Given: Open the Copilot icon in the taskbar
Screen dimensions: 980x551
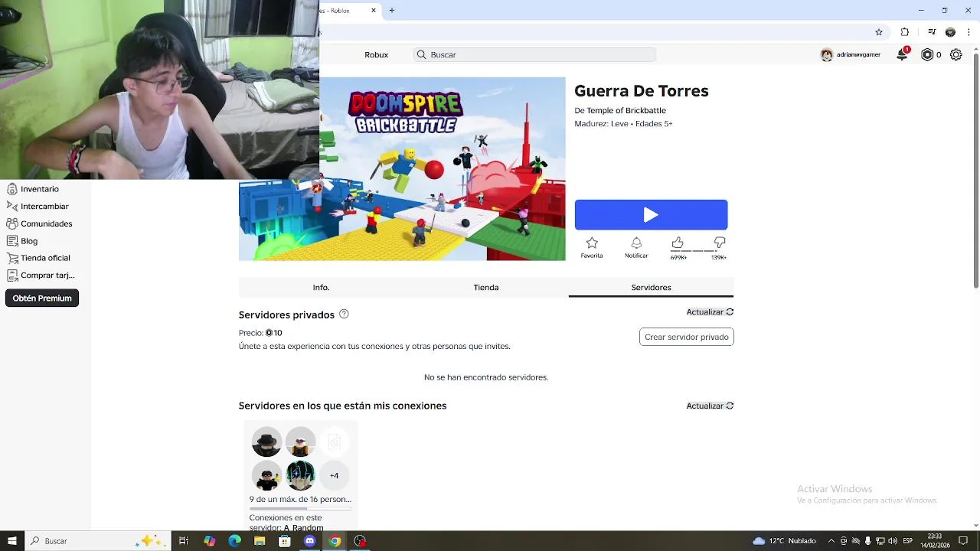Looking at the screenshot, I should point(209,541).
